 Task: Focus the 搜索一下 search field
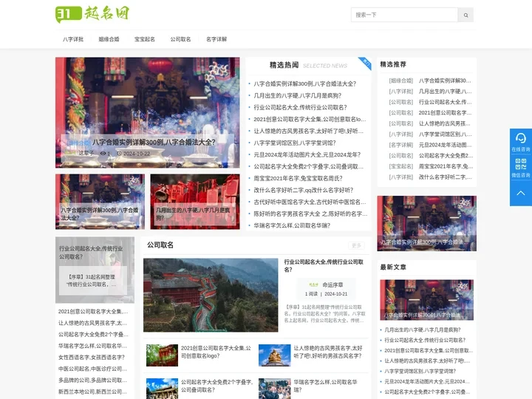(x=404, y=15)
